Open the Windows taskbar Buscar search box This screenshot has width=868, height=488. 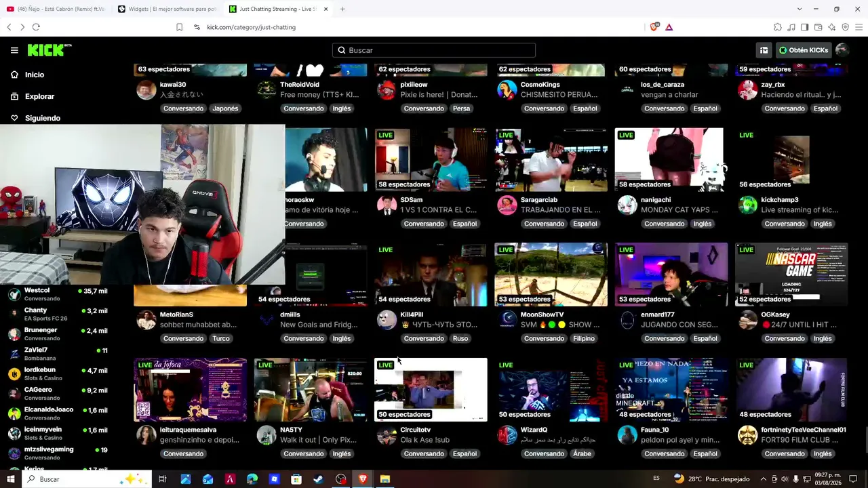click(x=87, y=479)
